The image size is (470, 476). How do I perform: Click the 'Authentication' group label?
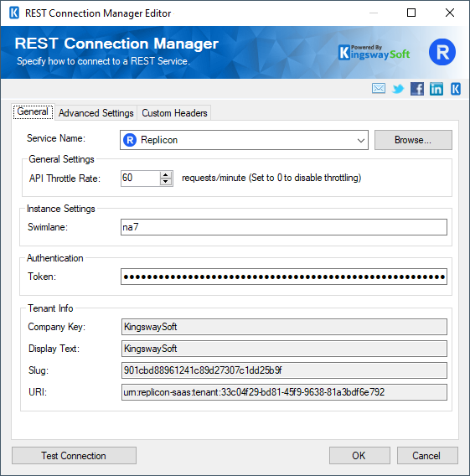[x=55, y=258]
